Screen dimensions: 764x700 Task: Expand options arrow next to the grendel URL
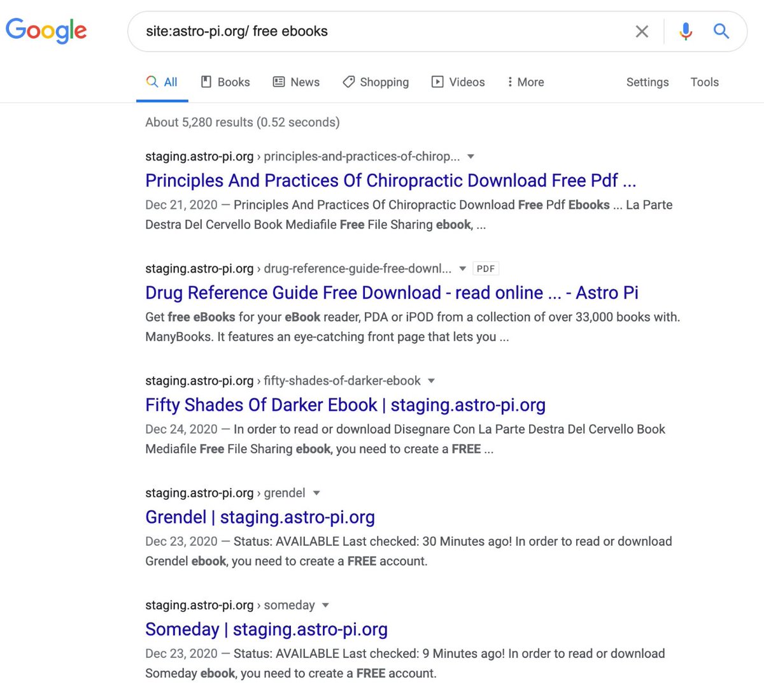(316, 493)
